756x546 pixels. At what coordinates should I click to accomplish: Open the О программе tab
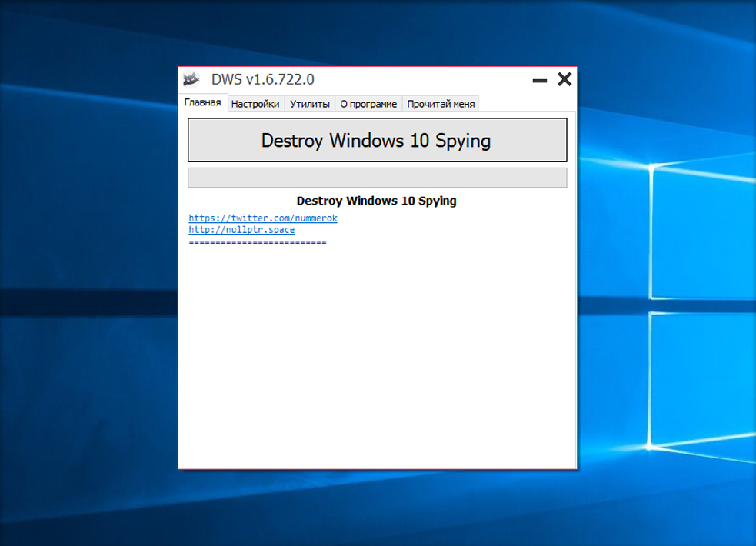(368, 104)
